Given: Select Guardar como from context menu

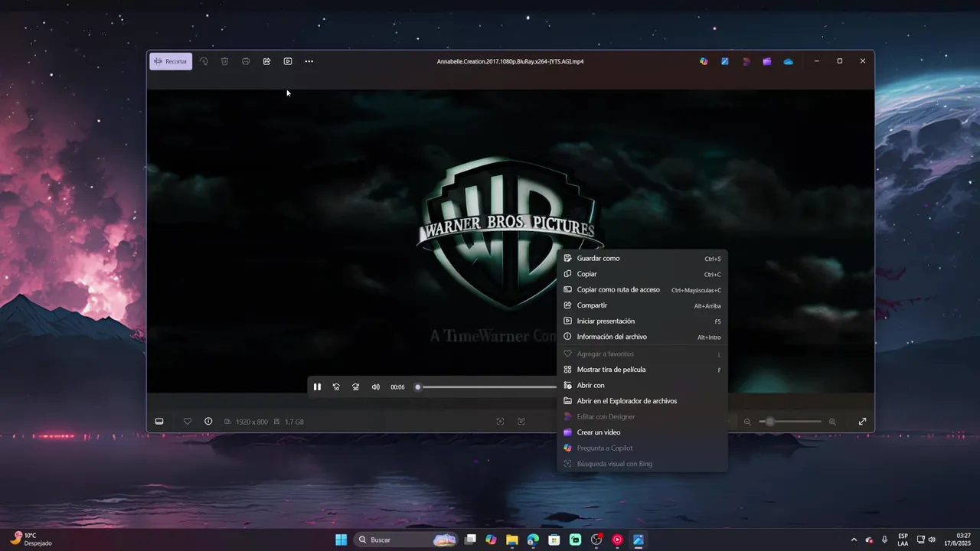Looking at the screenshot, I should coord(642,259).
